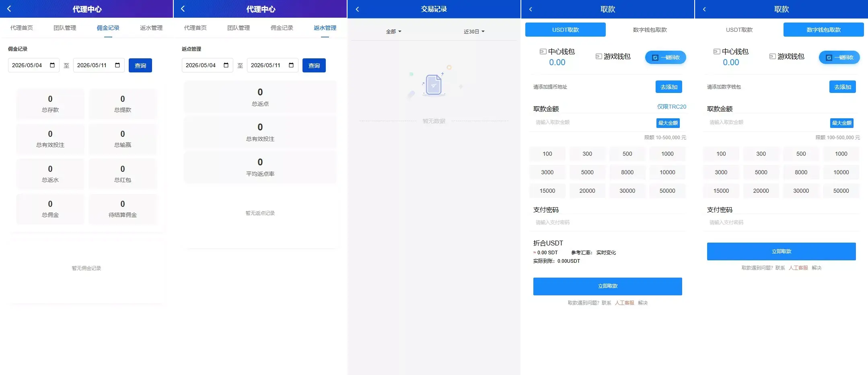868x375 pixels.
Task: Open 代理首页 tab in rebate management screen
Action: [195, 28]
